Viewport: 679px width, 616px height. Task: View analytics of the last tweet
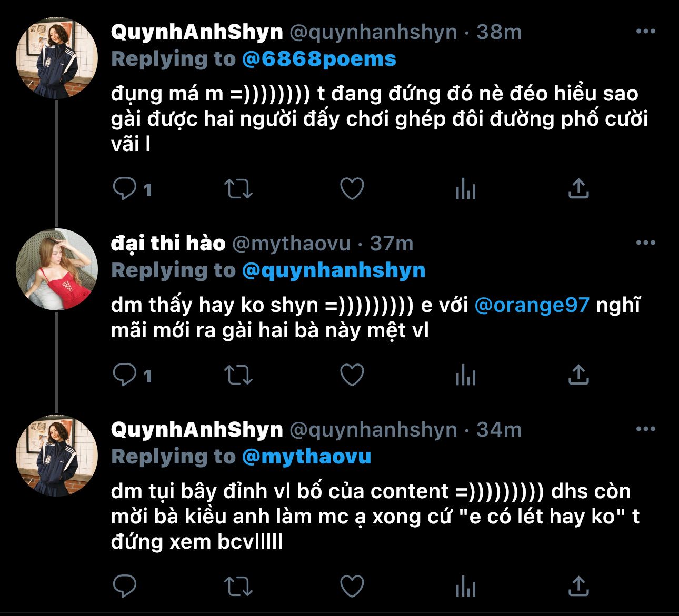click(466, 585)
